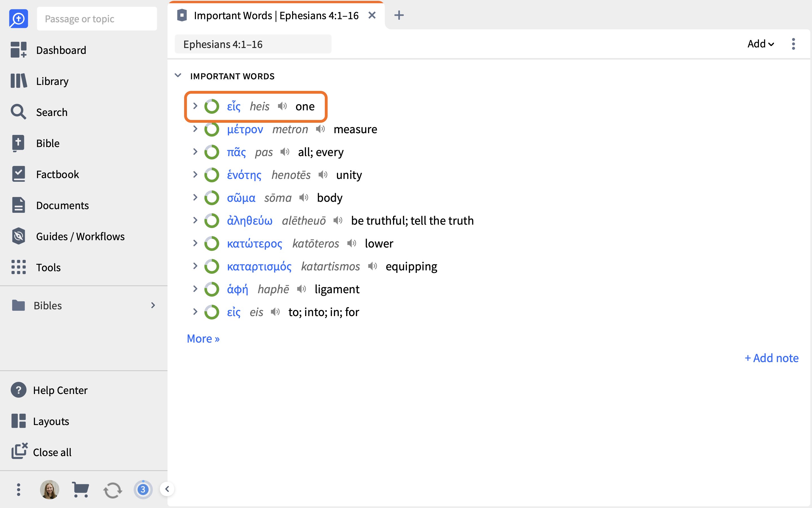Expand the henotēs 'unity' entry
This screenshot has height=508, width=812.
[x=195, y=175]
